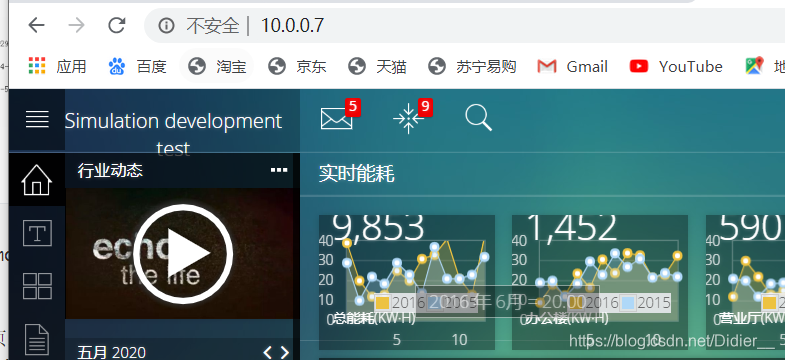Open the mail envelope with 5 notifications

[x=336, y=119]
